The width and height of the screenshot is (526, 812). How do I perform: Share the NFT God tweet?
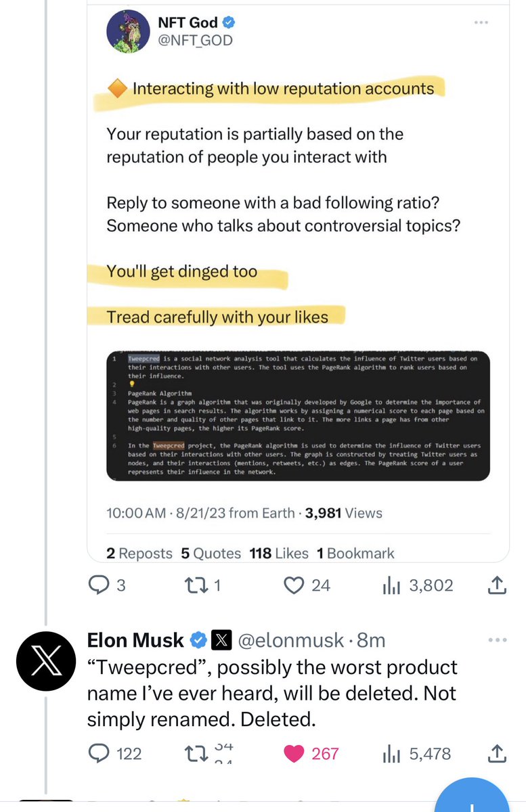(x=496, y=585)
